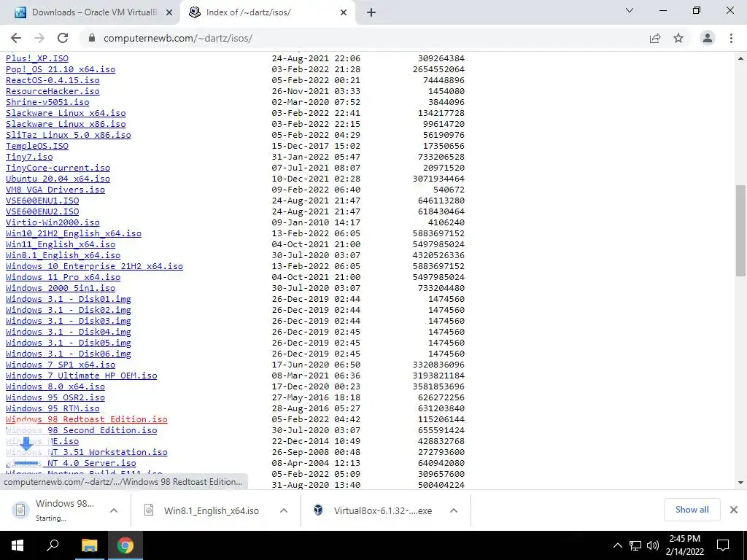The height and width of the screenshot is (560, 747).
Task: Download Plus!_XP.ISO
Action: [x=37, y=58]
